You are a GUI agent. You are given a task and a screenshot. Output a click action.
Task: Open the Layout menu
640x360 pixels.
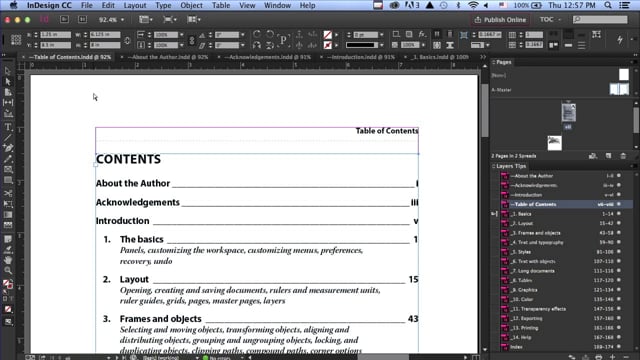click(135, 5)
